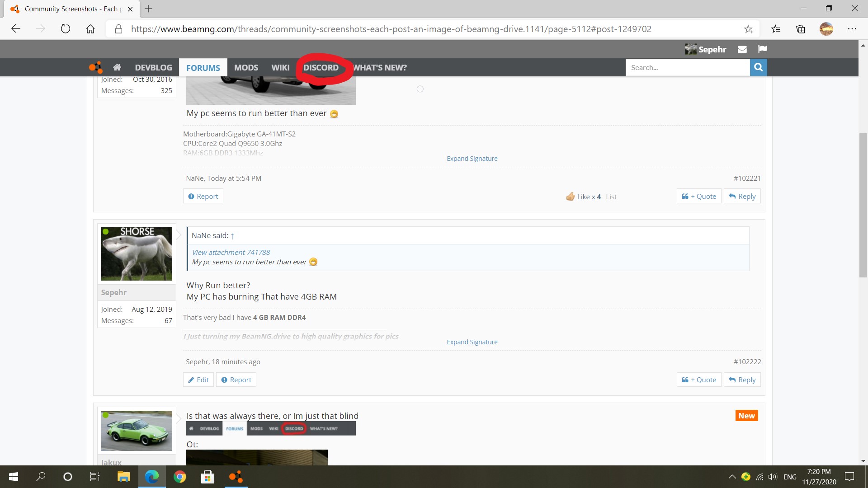The width and height of the screenshot is (868, 488).
Task: Open File Explorer from the taskbar
Action: click(123, 477)
